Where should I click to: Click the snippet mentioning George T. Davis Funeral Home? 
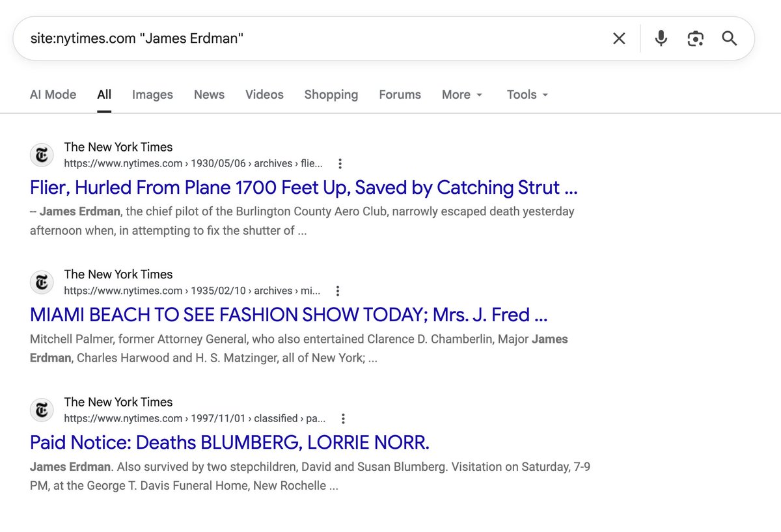(x=310, y=475)
